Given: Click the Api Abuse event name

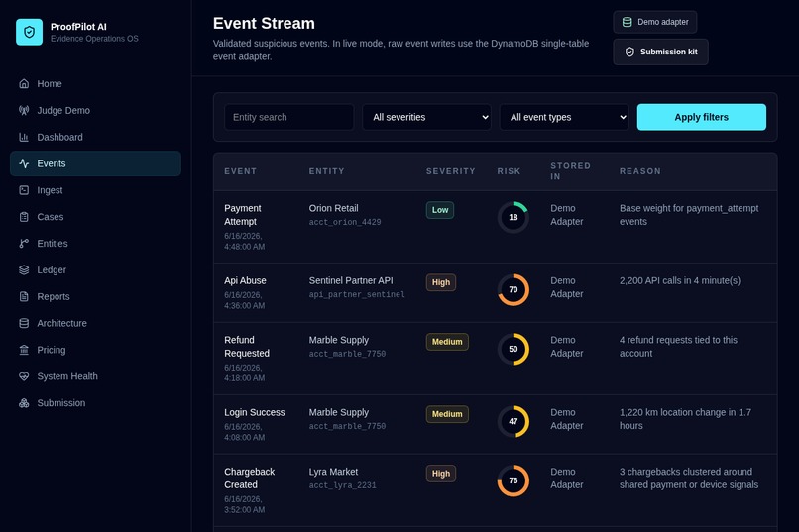Looking at the screenshot, I should pyautogui.click(x=245, y=280).
